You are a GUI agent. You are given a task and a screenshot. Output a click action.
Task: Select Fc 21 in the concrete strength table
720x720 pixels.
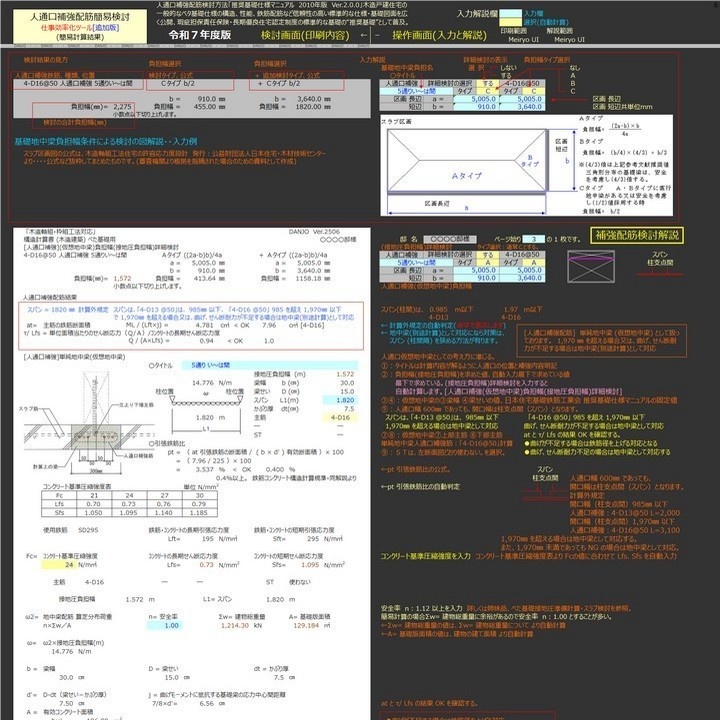(94, 495)
